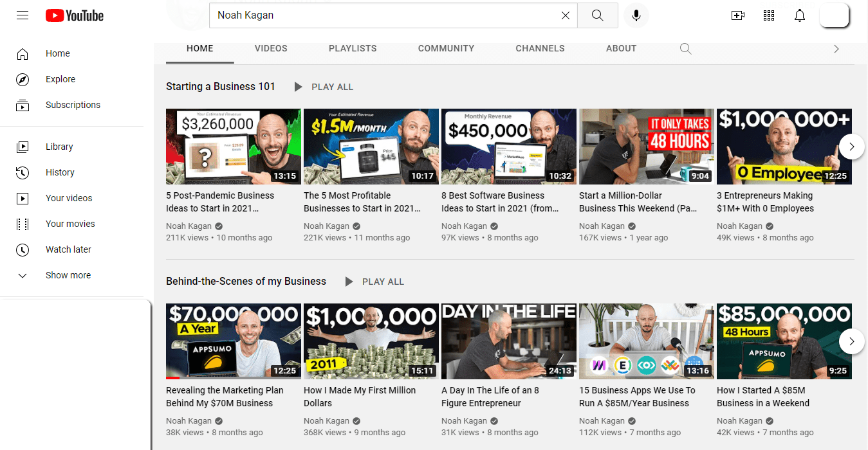Click the History clock icon
This screenshot has width=868, height=450.
click(23, 172)
